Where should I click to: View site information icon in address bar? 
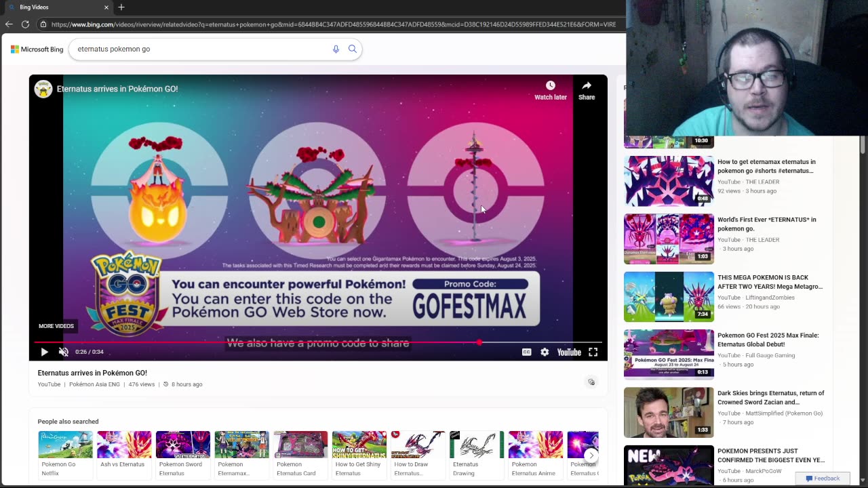[x=43, y=24]
